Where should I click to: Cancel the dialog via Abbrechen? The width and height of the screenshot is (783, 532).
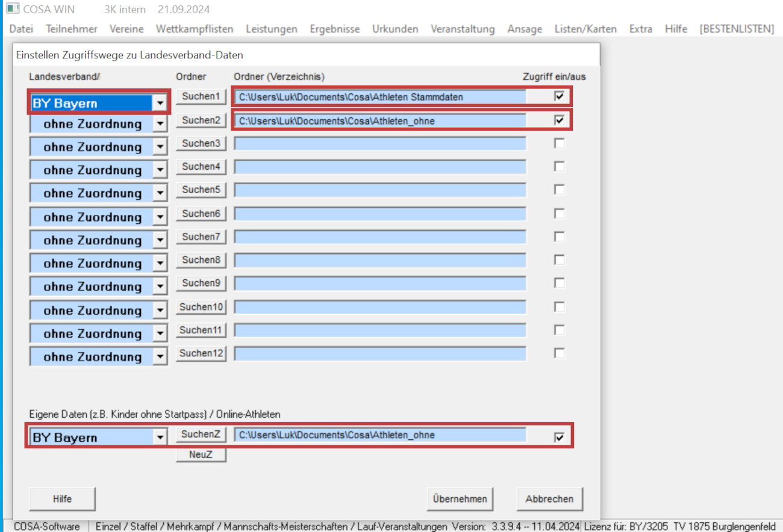(x=549, y=499)
